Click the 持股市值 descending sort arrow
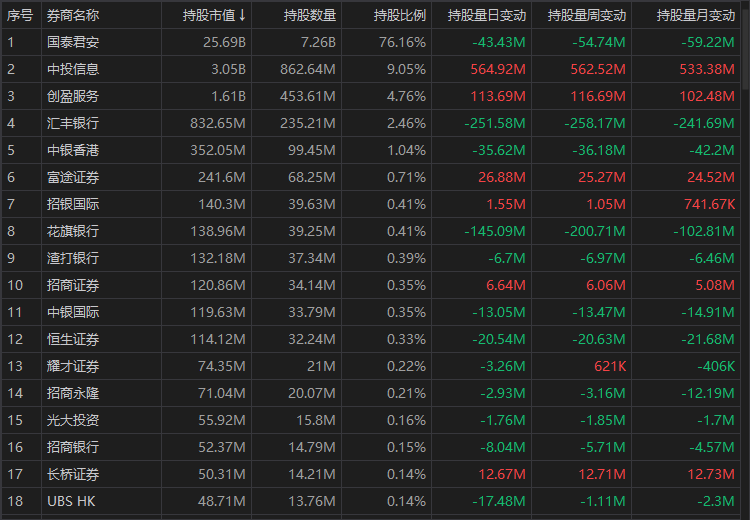This screenshot has height=520, width=750. point(243,15)
